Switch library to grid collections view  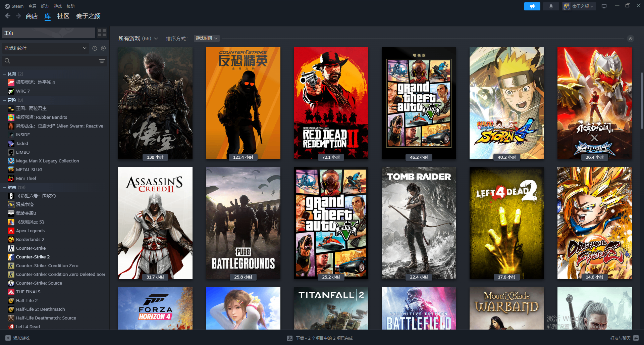pyautogui.click(x=102, y=33)
